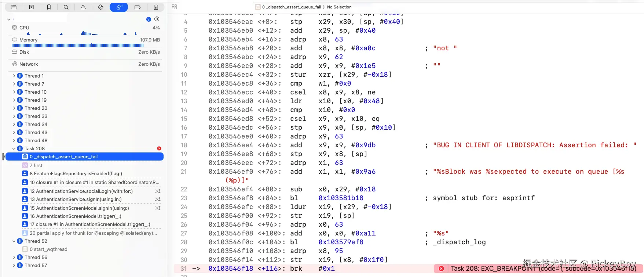Expand Thread 7

pos(14,84)
